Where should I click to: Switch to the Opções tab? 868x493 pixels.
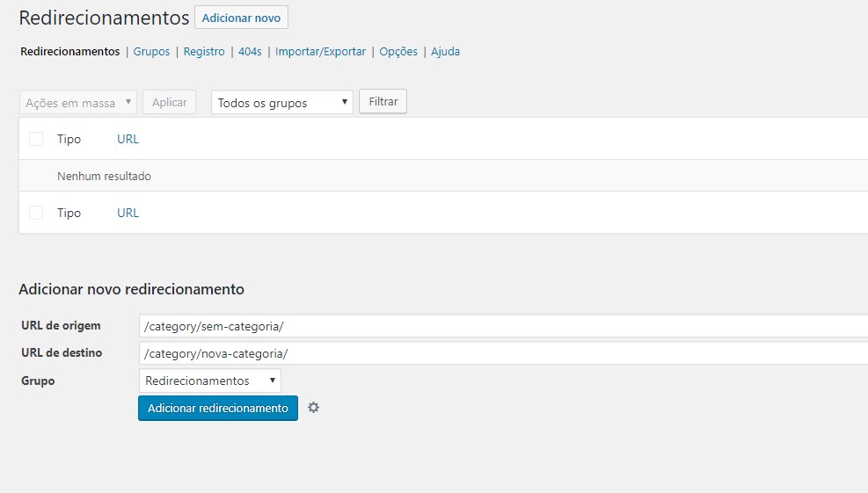(398, 52)
